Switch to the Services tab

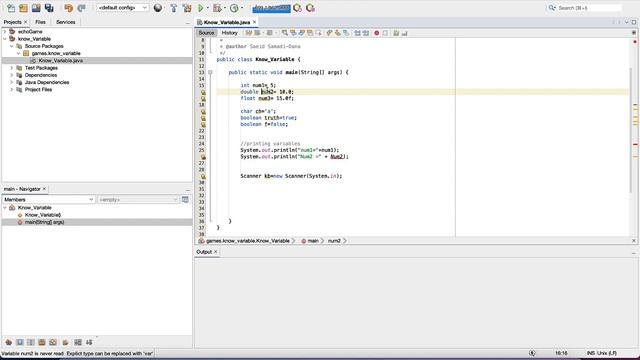click(65, 22)
